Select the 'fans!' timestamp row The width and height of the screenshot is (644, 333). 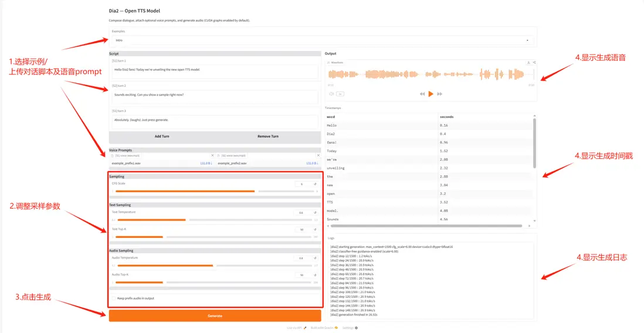coord(428,142)
